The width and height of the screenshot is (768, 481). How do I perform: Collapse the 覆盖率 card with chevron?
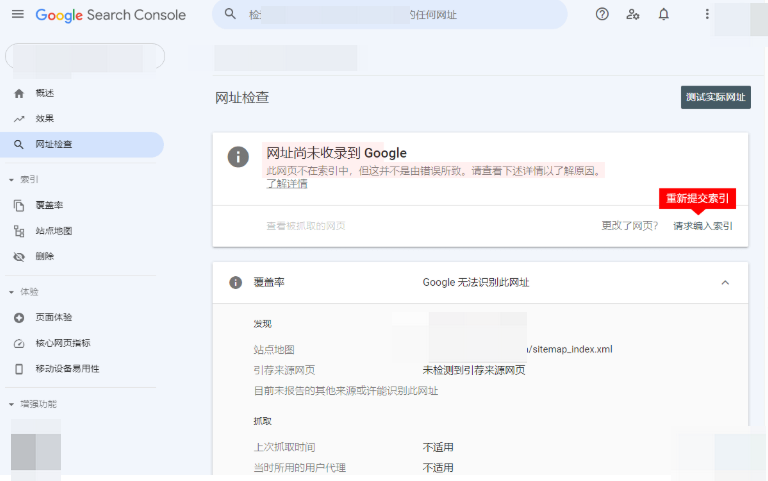click(x=725, y=283)
